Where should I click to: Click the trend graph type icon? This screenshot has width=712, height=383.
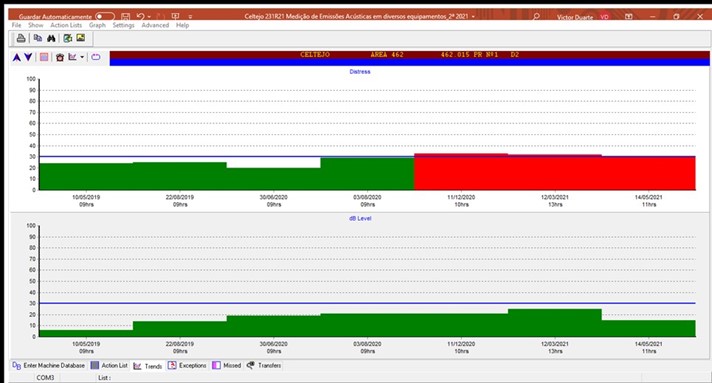(73, 57)
